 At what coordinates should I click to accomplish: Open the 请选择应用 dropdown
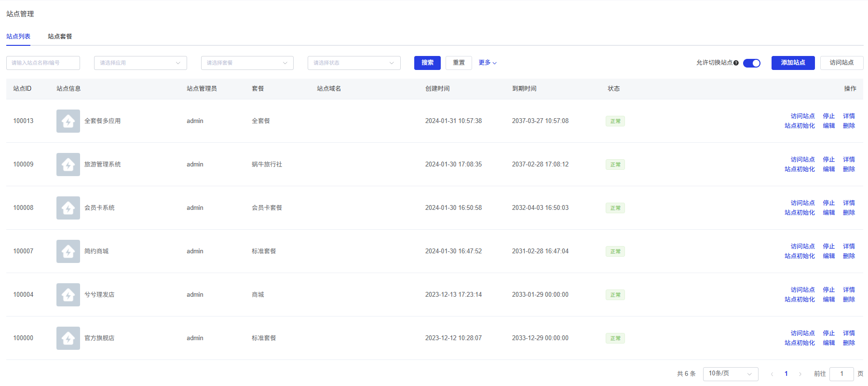(x=140, y=63)
